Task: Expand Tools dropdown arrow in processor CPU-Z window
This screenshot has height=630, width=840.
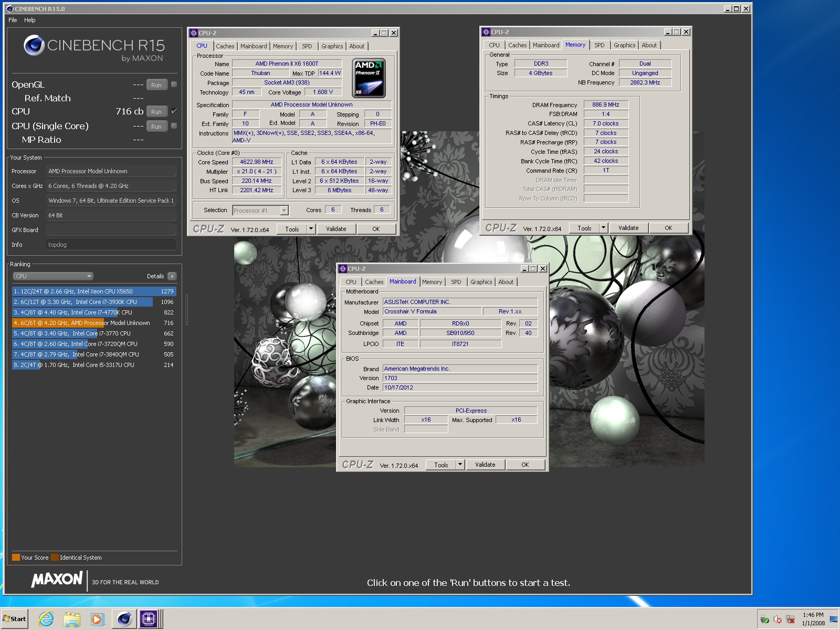Action: click(x=311, y=229)
